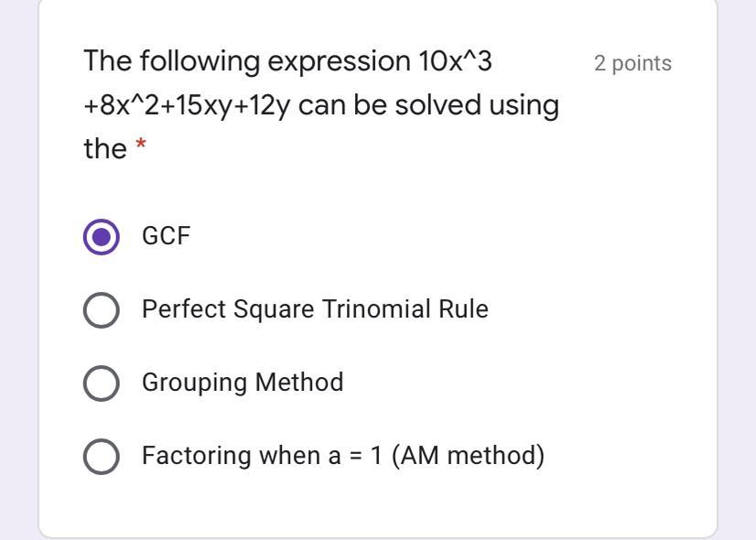Select the Grouping Method radio button
This screenshot has height=540, width=756.
click(x=101, y=383)
